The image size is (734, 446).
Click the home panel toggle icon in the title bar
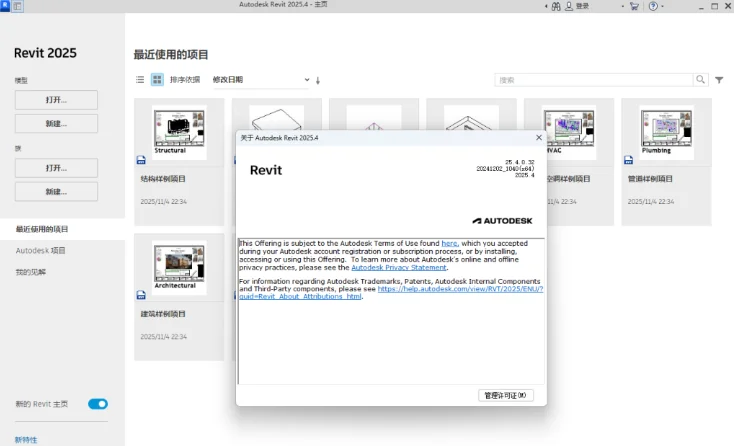click(17, 6)
